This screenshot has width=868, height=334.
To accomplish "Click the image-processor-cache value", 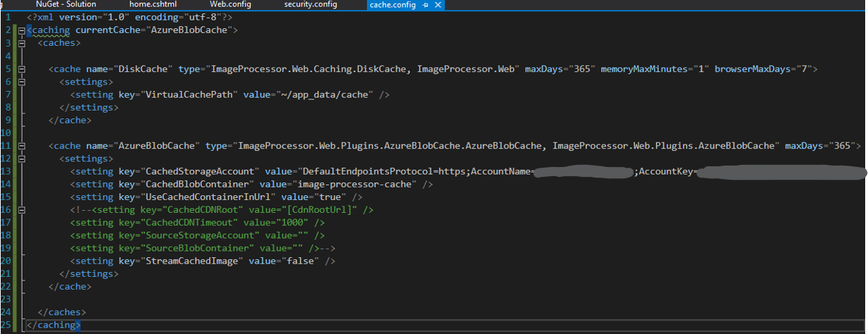I will (354, 184).
